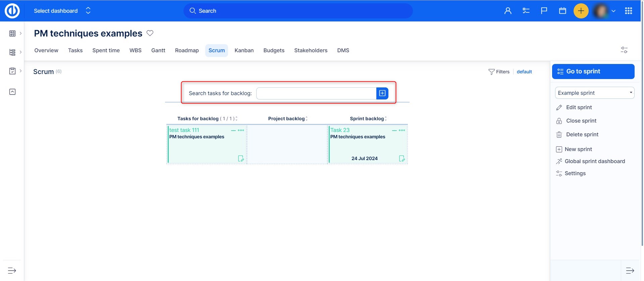Collapse the Task 23 card with dash
Screen dimensions: 644x281
pyautogui.click(x=394, y=130)
